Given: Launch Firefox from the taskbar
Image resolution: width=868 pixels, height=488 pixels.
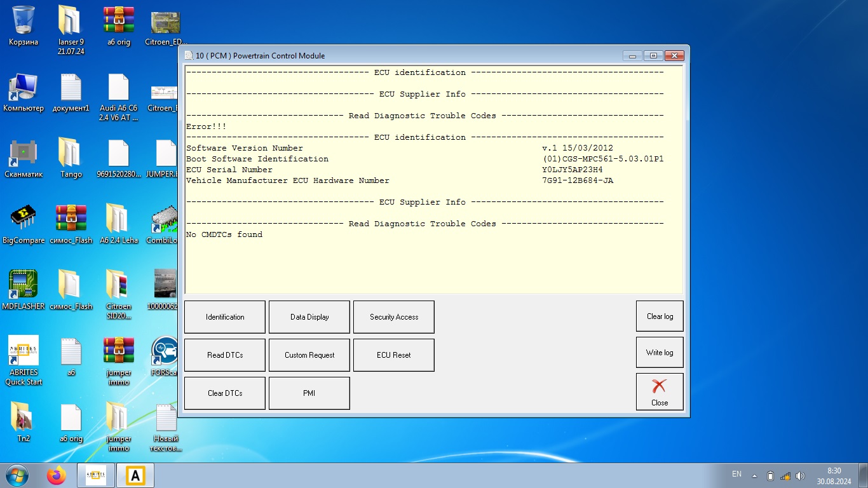Looking at the screenshot, I should click(57, 475).
